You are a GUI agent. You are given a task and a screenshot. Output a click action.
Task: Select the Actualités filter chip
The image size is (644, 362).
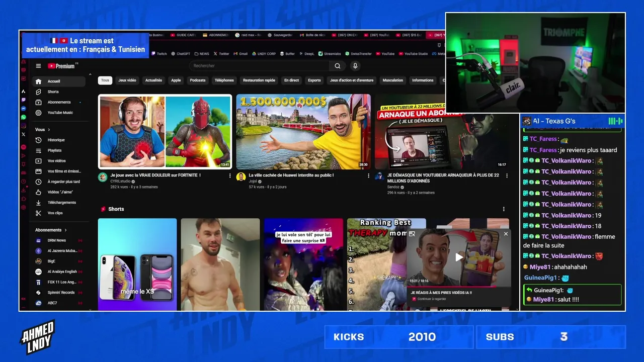[x=154, y=80]
